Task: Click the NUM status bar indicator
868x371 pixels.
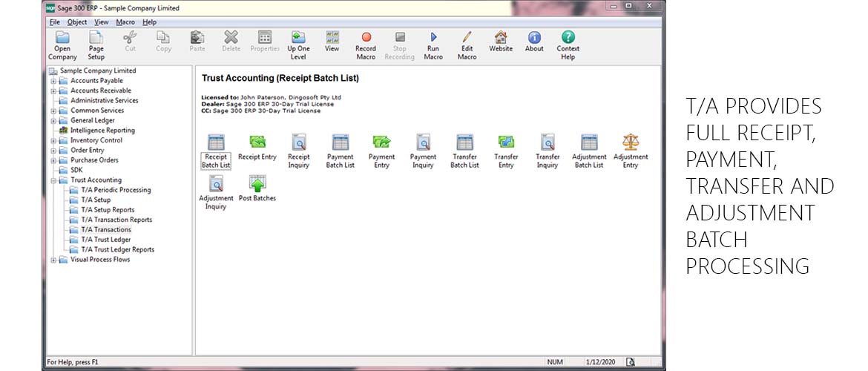Action: coord(555,361)
